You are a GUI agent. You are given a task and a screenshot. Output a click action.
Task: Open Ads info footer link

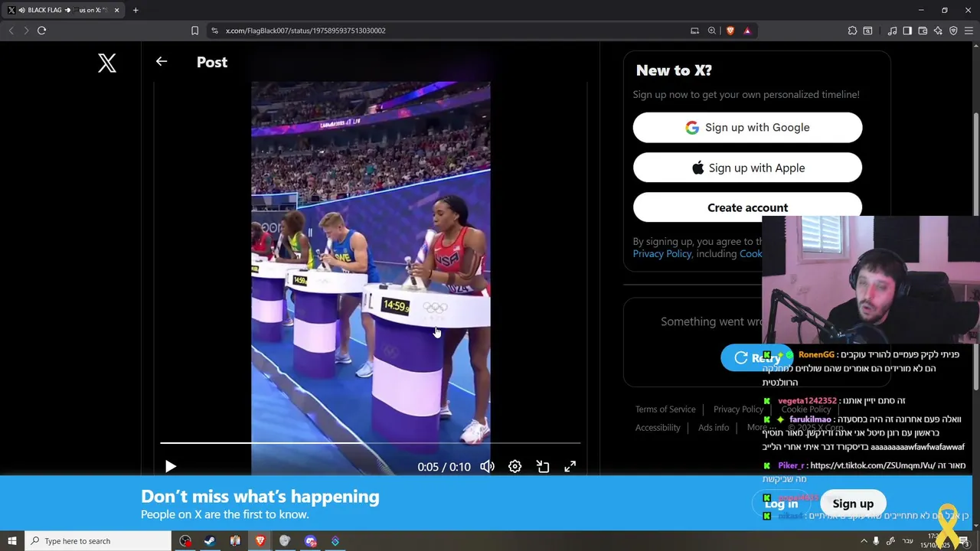(x=714, y=428)
